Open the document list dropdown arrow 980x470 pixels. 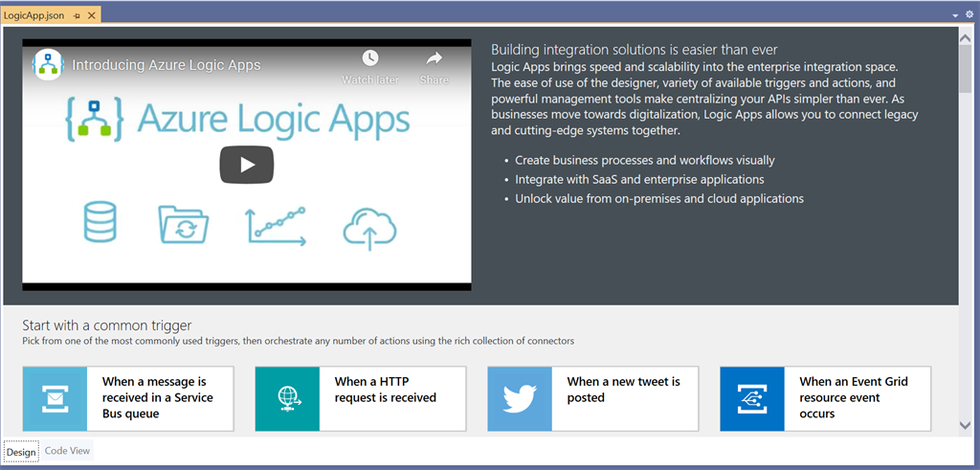[x=955, y=15]
